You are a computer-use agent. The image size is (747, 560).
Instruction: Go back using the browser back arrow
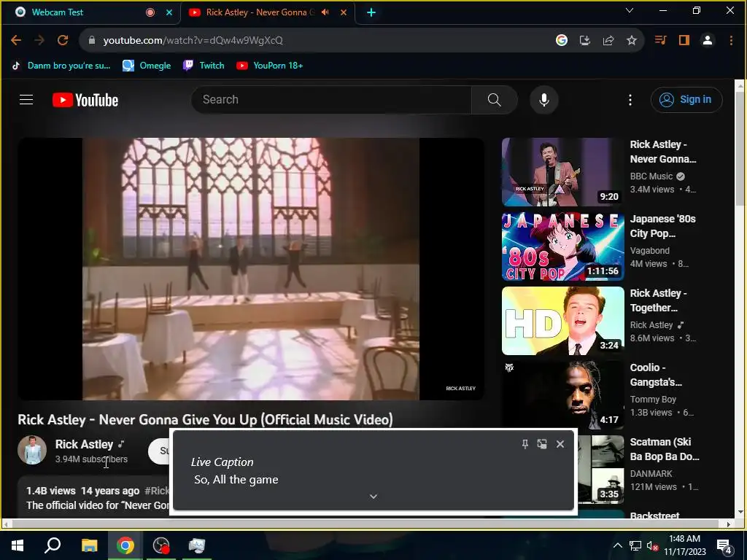[x=16, y=41]
